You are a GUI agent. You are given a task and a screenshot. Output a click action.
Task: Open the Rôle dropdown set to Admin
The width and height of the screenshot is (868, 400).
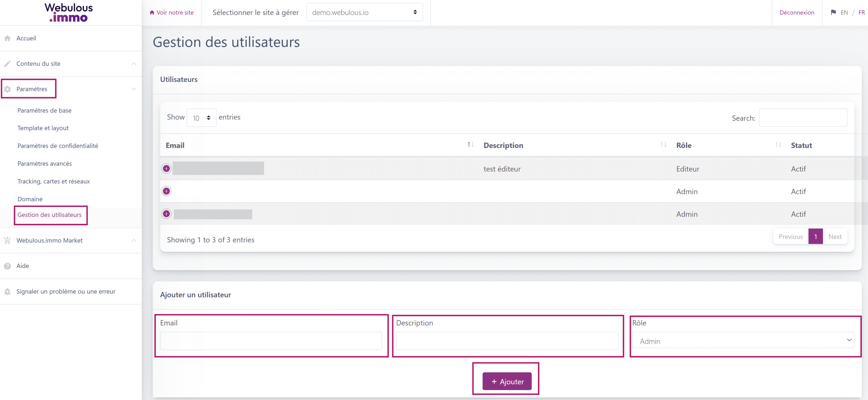[743, 340]
